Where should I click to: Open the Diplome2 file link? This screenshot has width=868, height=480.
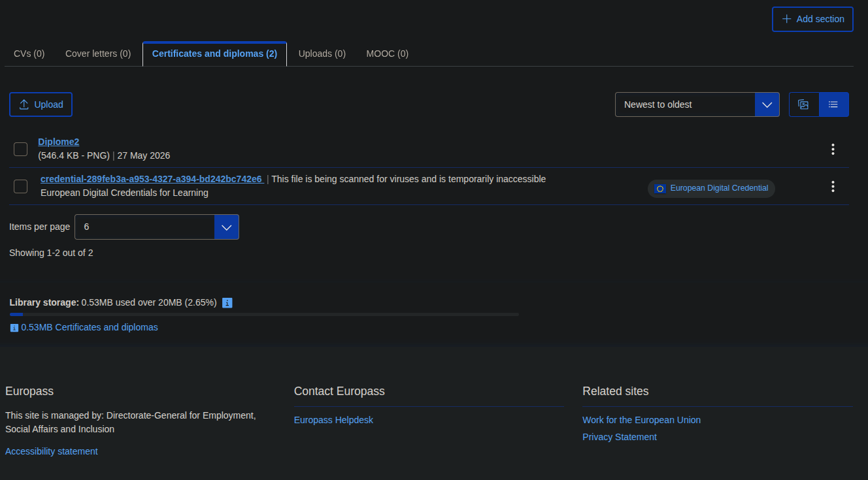pos(59,142)
